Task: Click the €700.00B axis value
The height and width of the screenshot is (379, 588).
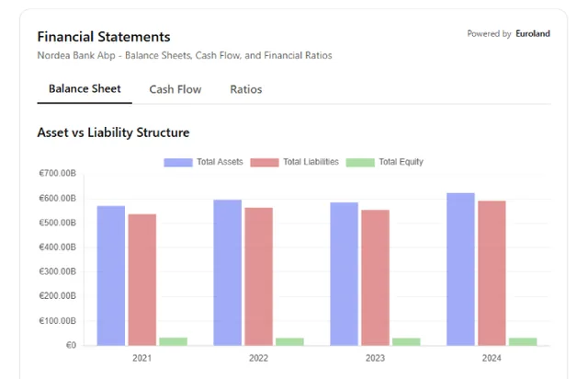Action: 57,173
